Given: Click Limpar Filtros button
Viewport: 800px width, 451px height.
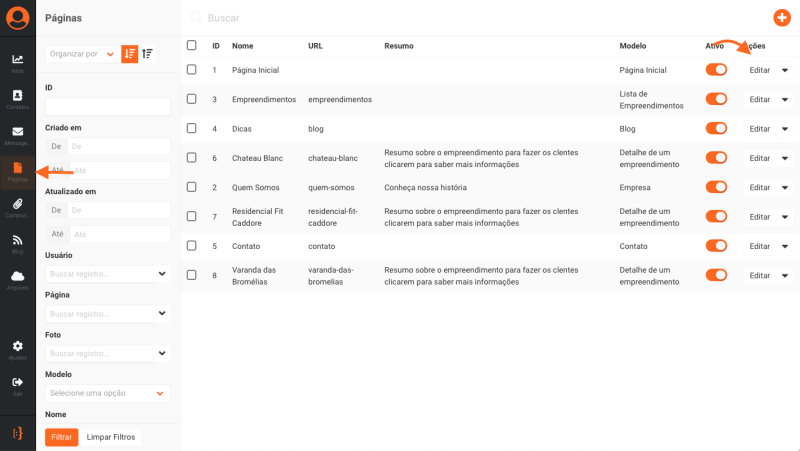Looking at the screenshot, I should [x=111, y=437].
